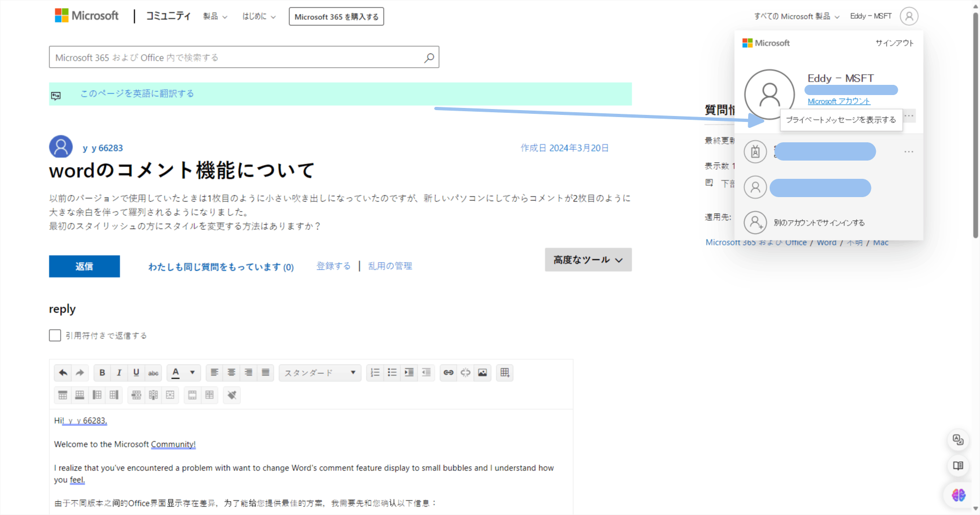Image resolution: width=980 pixels, height=515 pixels.
Task: Align text left
Action: 214,373
